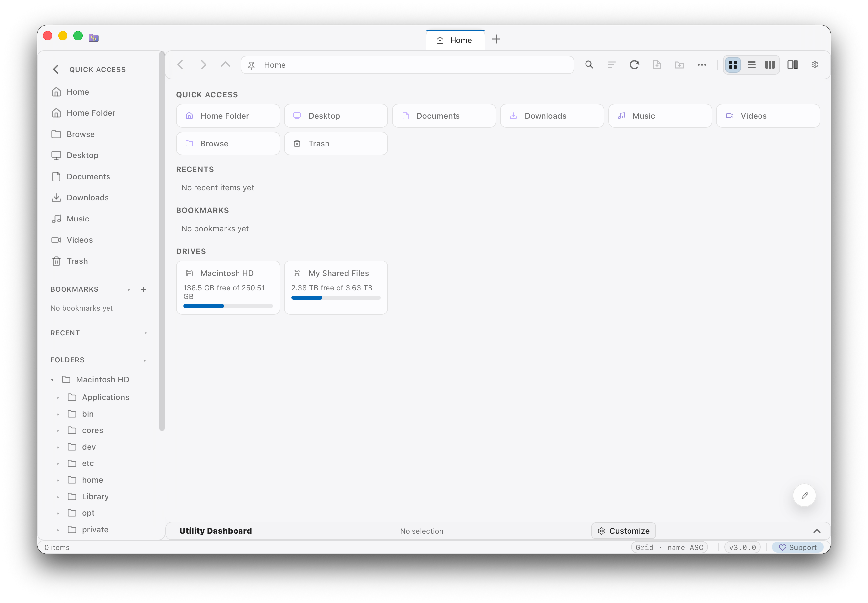This screenshot has height=603, width=868.
Task: Open a new tab with plus button
Action: tap(497, 39)
